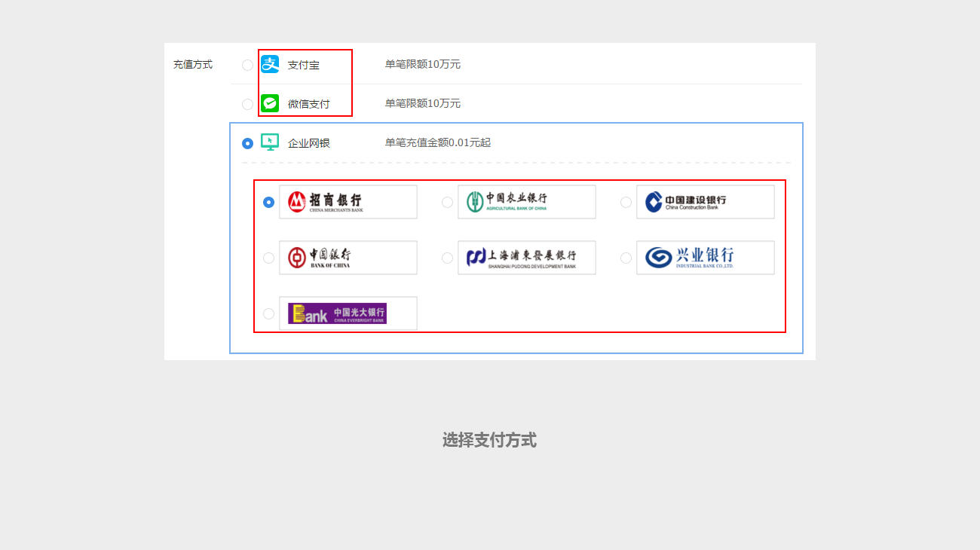Click the enterprise online banking monitor icon
Viewport: 980px width, 550px height.
tap(270, 142)
